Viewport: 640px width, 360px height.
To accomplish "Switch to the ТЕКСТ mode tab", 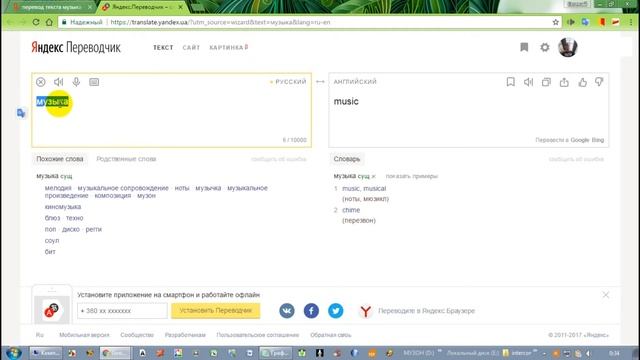I will (x=163, y=48).
